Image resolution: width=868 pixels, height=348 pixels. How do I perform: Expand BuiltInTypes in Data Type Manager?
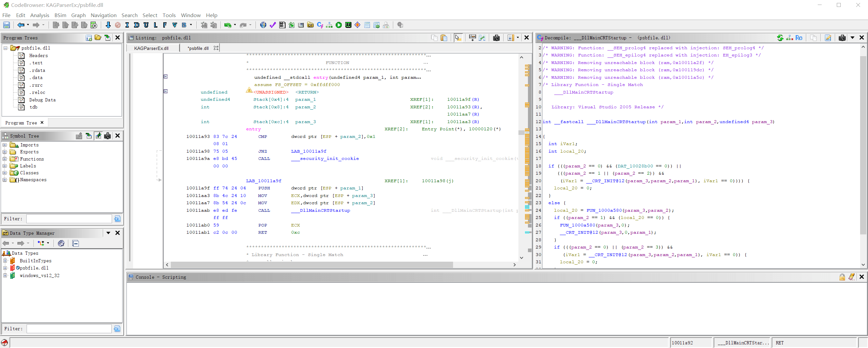click(x=5, y=261)
